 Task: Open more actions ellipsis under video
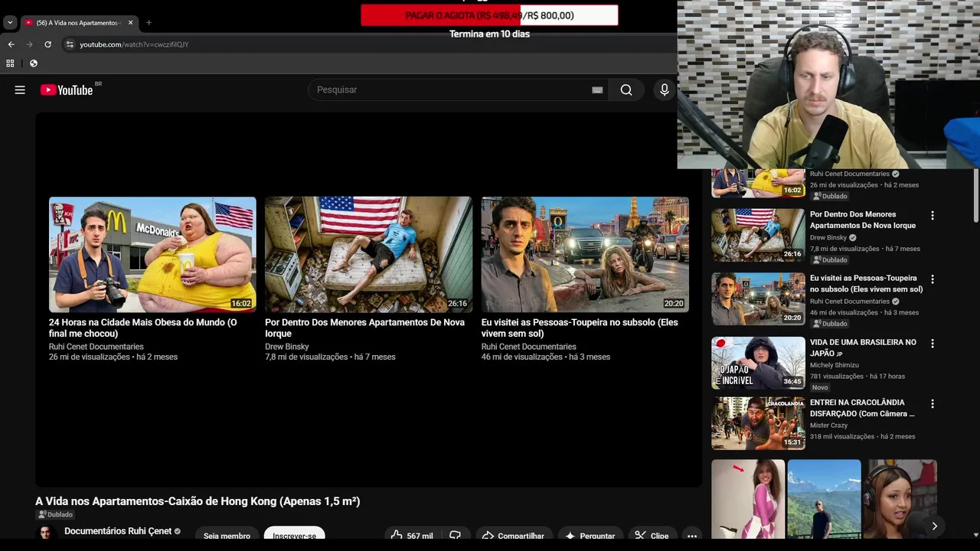click(692, 536)
